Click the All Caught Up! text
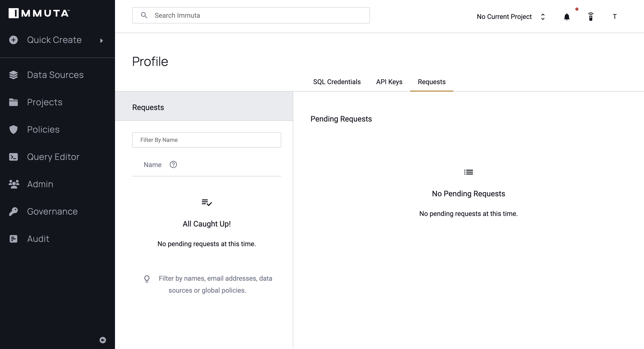The width and height of the screenshot is (644, 349). pyautogui.click(x=207, y=224)
